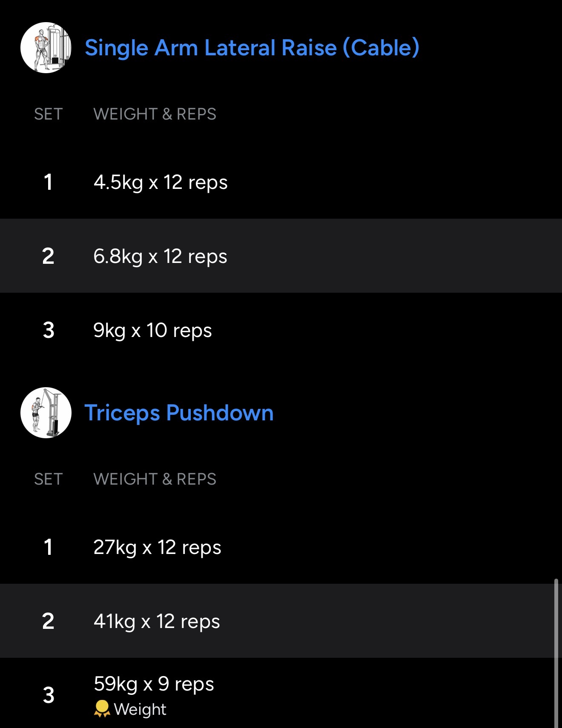
Task: Select the 27kg x 12 reps entry
Action: coord(157,548)
